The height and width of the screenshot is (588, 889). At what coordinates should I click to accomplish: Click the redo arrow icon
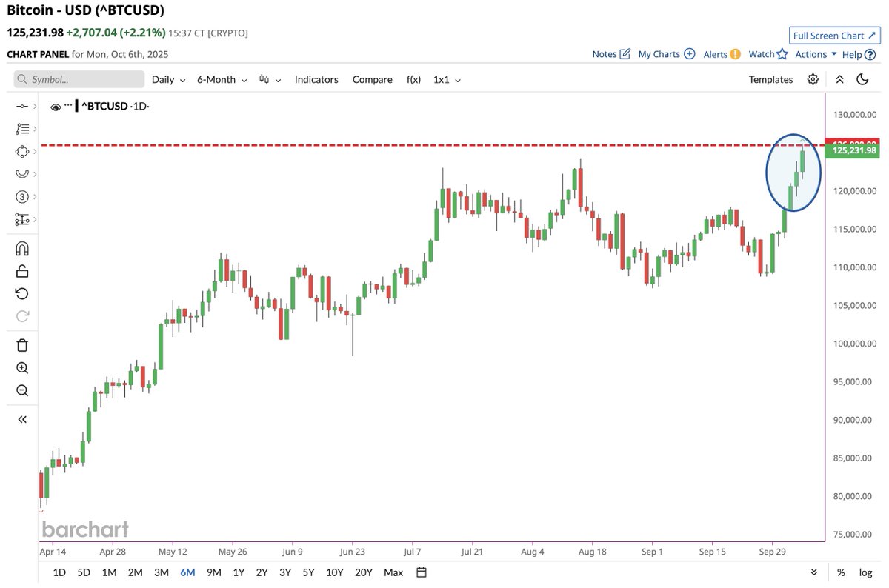22,316
